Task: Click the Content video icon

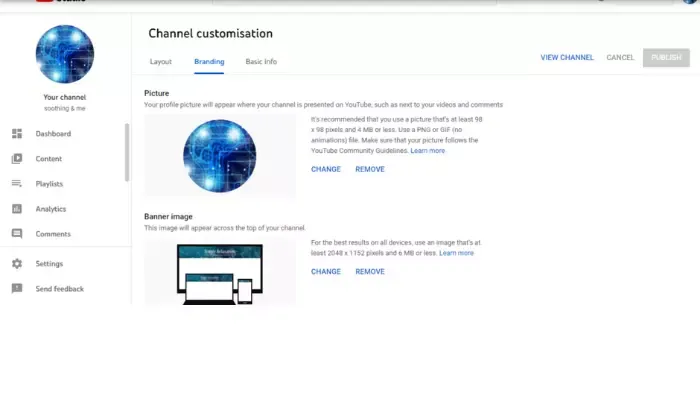Action: point(17,158)
